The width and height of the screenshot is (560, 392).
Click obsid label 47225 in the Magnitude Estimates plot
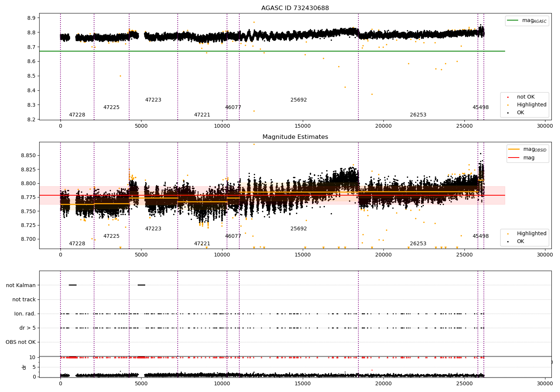pos(111,236)
